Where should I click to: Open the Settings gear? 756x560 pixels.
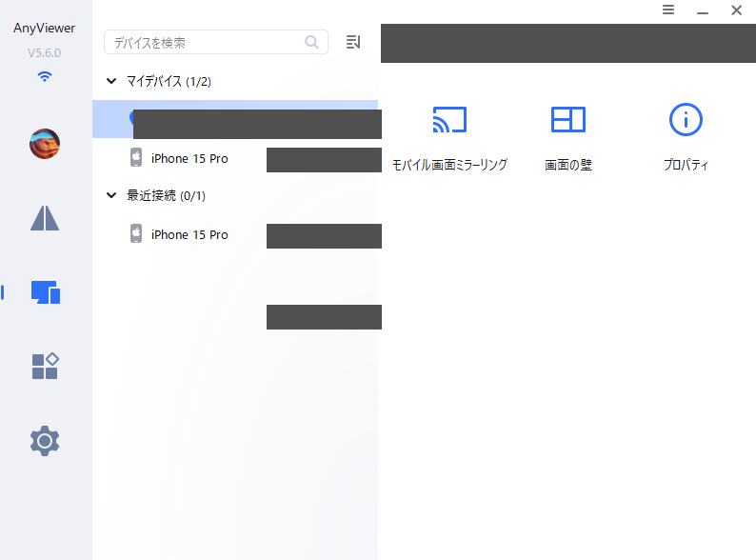[45, 441]
